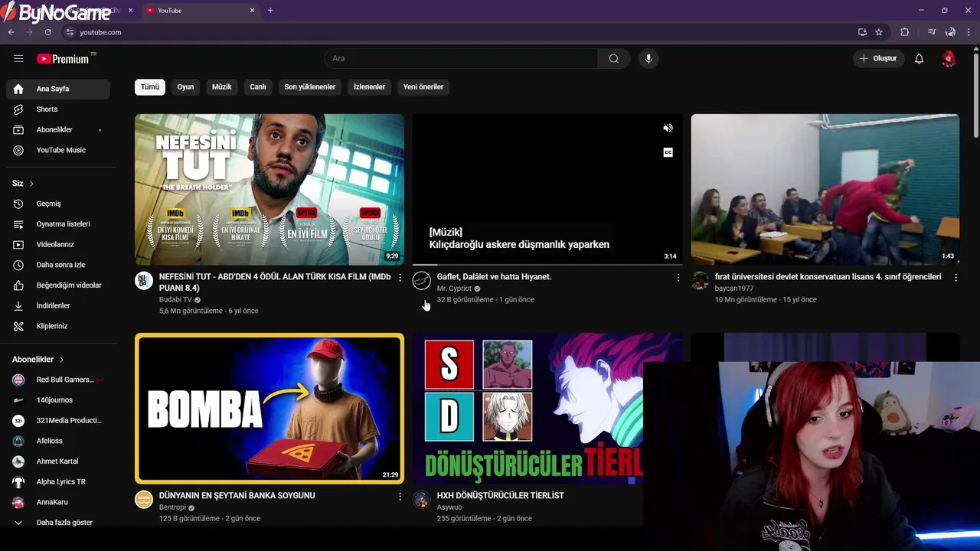Image resolution: width=980 pixels, height=551 pixels.
Task: Select the Tümü filter chip
Action: (150, 86)
